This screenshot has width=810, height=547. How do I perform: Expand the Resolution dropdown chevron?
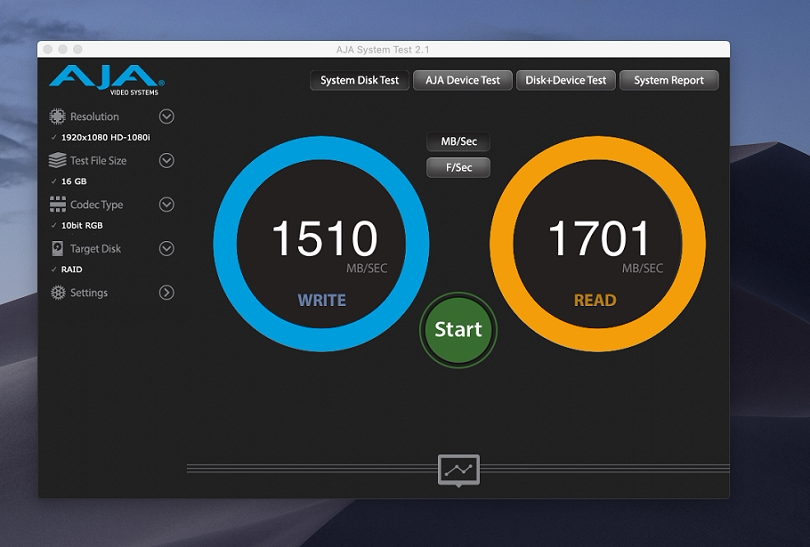[x=166, y=116]
